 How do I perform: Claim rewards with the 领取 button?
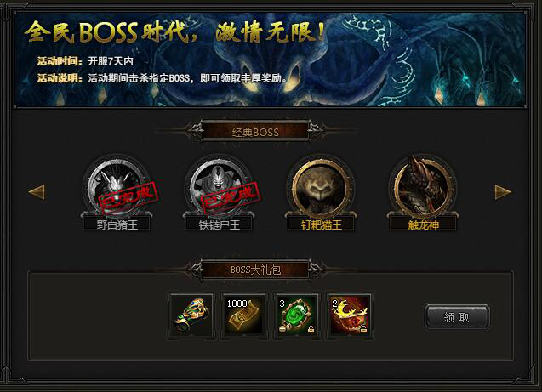pyautogui.click(x=457, y=316)
